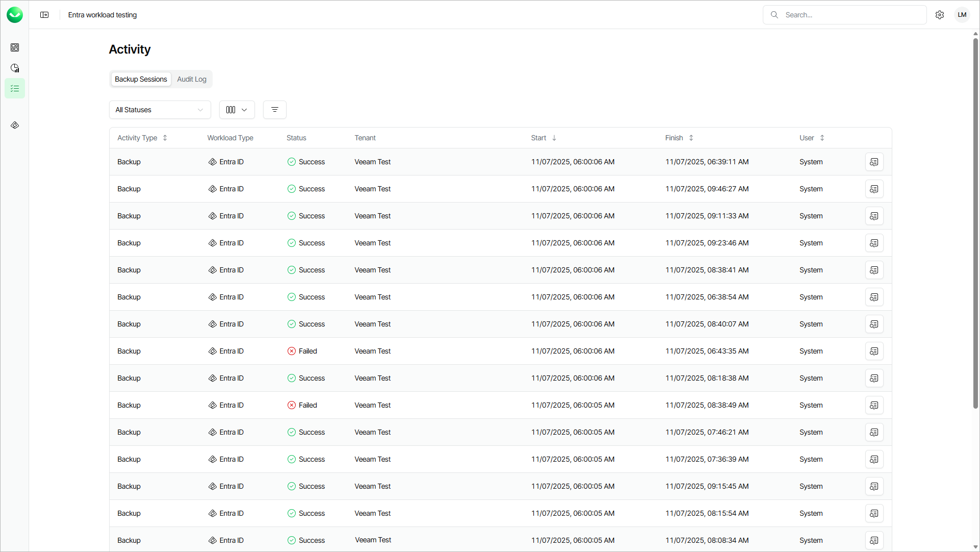The height and width of the screenshot is (552, 980).
Task: Expand the All Statuses dropdown
Action: tap(160, 110)
